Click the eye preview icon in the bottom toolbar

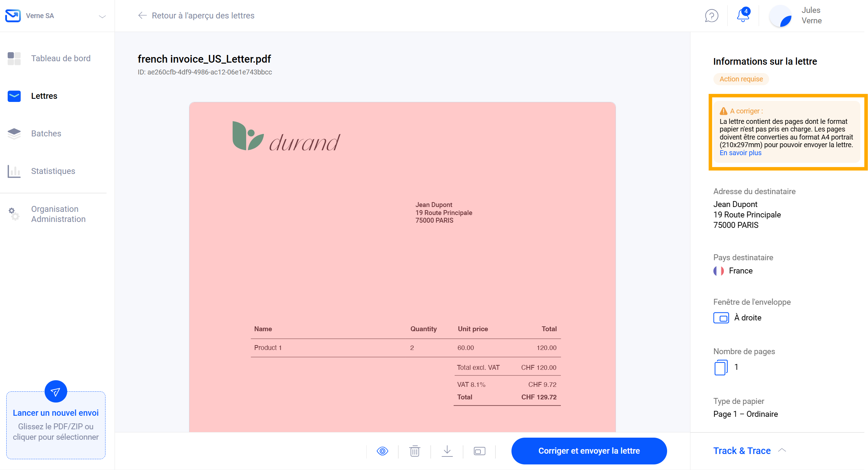(x=382, y=451)
